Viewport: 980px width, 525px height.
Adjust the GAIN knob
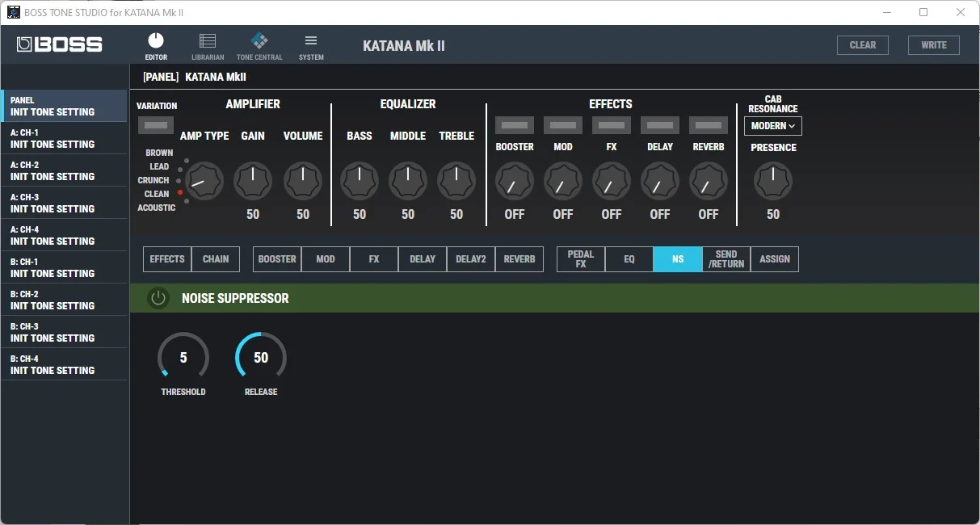tap(252, 181)
